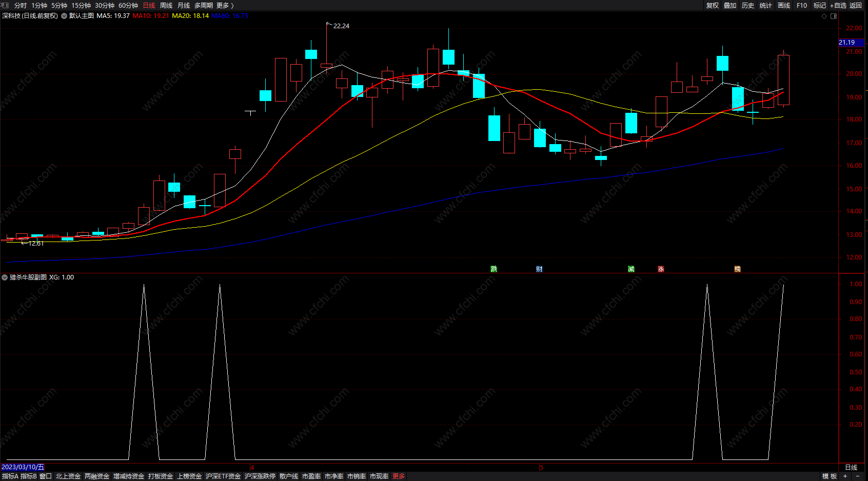
Task: Show 市现率 indicator
Action: (x=379, y=476)
